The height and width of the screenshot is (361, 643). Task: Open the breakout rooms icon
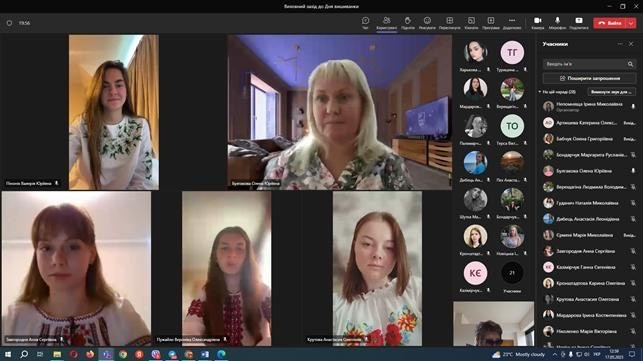(x=471, y=23)
